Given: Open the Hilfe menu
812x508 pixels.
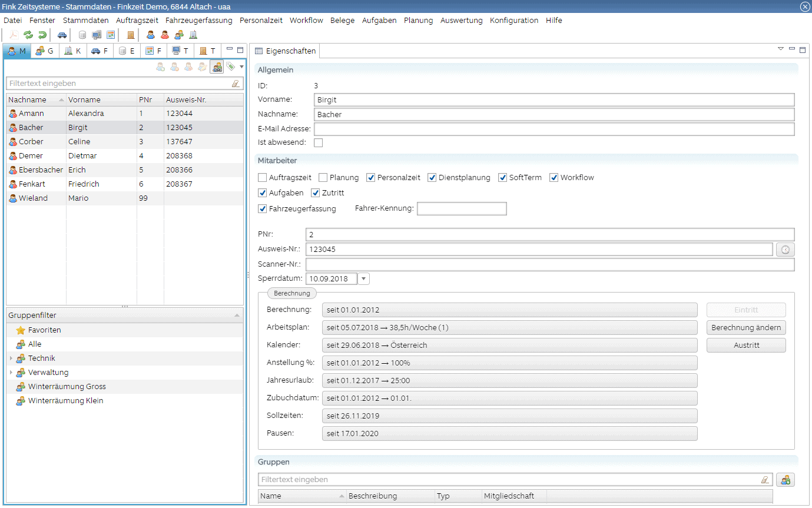Looking at the screenshot, I should point(554,20).
